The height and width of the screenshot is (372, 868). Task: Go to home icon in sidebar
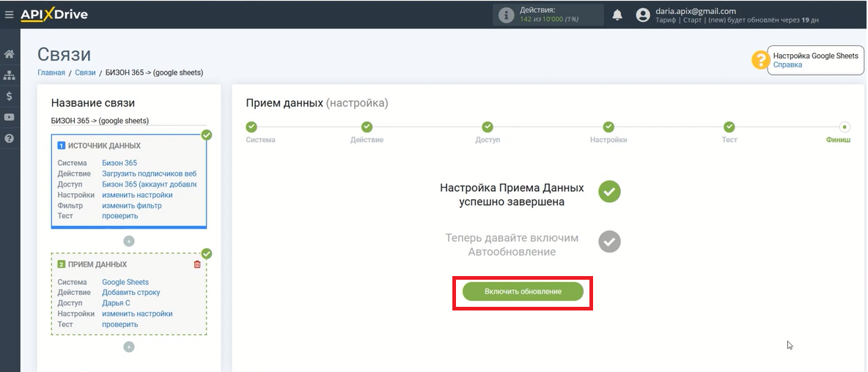[x=9, y=54]
